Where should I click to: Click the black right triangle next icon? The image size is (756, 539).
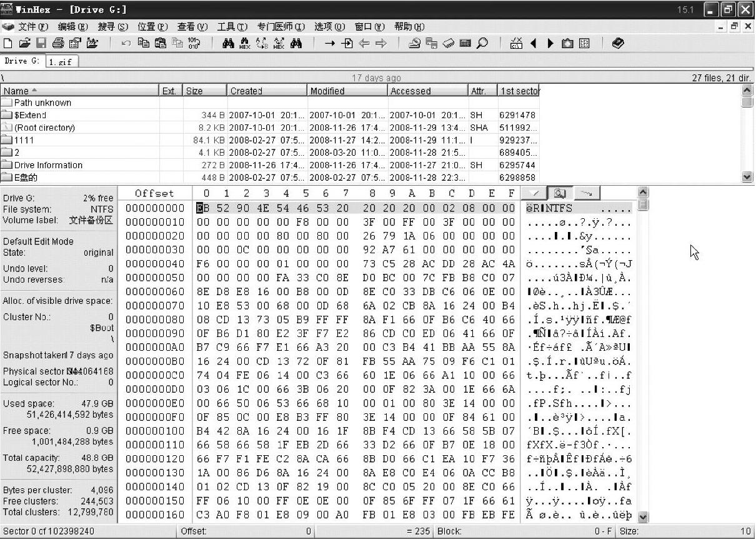(x=550, y=44)
